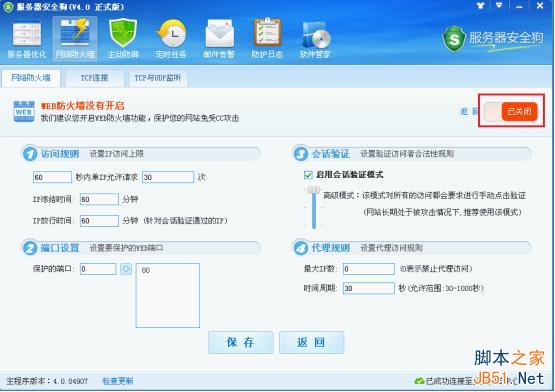The width and height of the screenshot is (555, 392).
Task: Click the app icon in the title bar
Action: tap(8, 7)
